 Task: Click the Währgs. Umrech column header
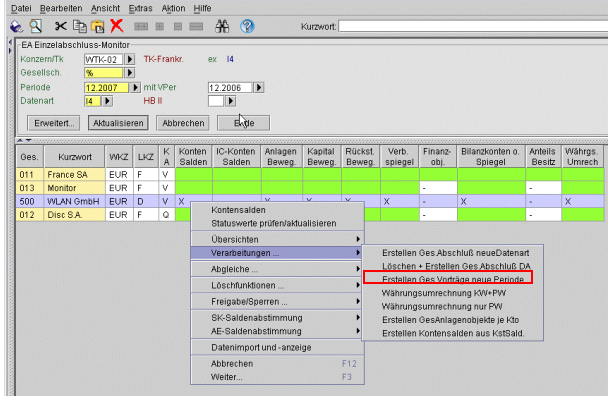[582, 157]
